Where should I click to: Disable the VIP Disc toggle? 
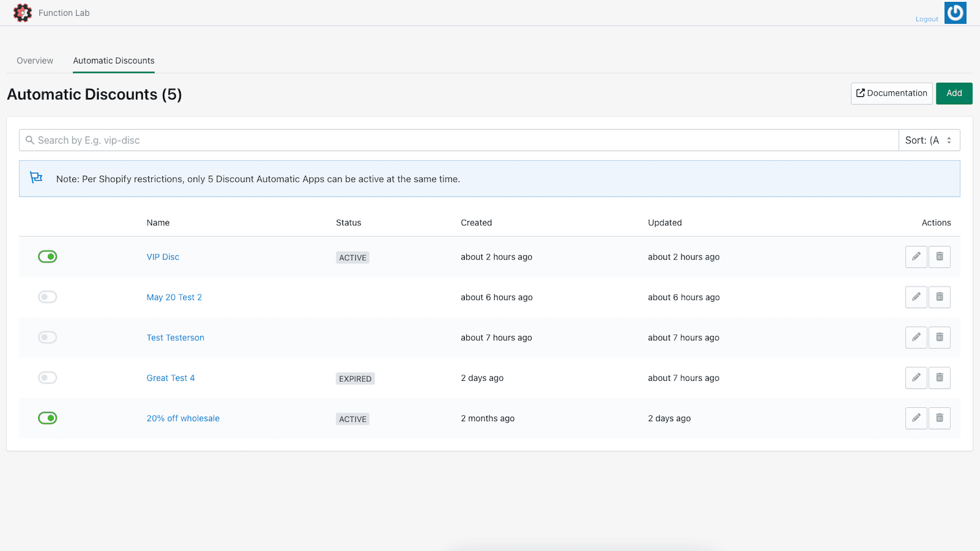coord(48,257)
